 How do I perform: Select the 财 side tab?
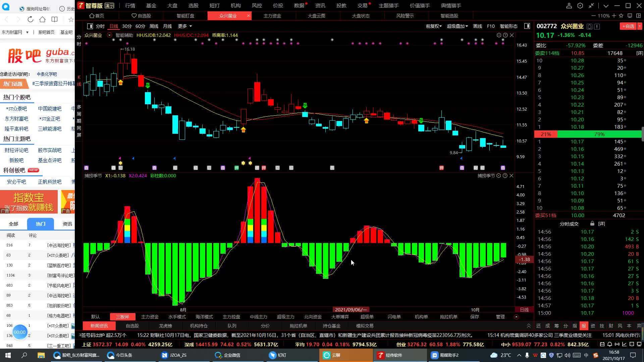click(611, 326)
